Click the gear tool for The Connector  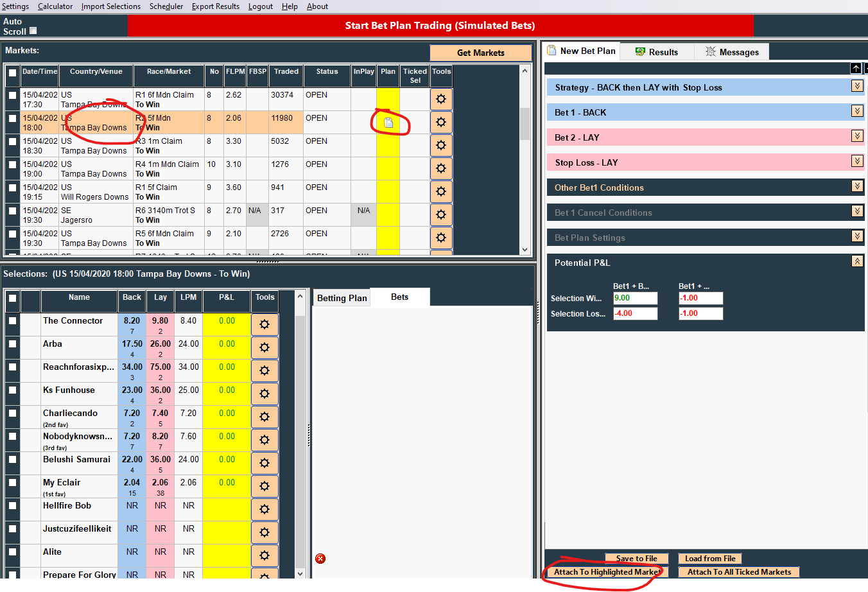265,324
